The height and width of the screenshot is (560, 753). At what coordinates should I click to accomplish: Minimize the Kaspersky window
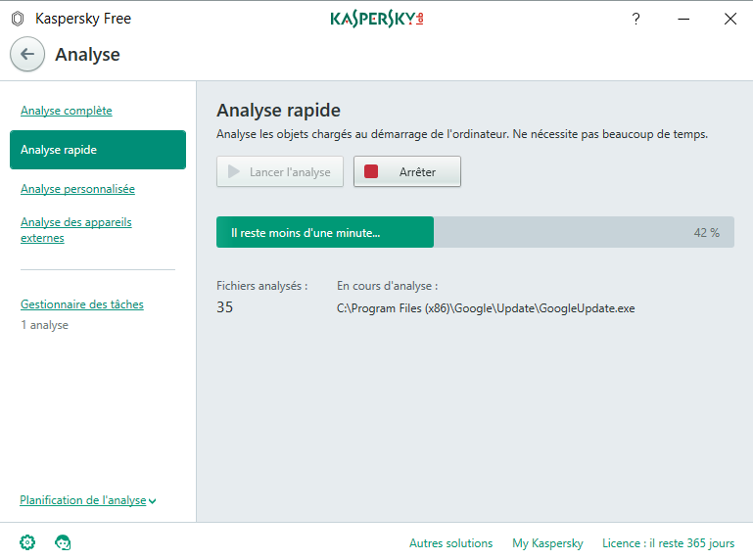(682, 19)
